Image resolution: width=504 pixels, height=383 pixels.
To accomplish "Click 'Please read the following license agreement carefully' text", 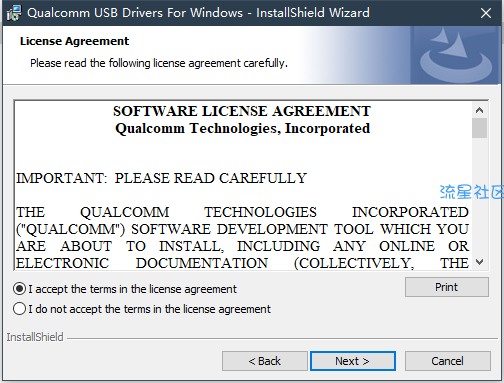I will click(x=159, y=63).
